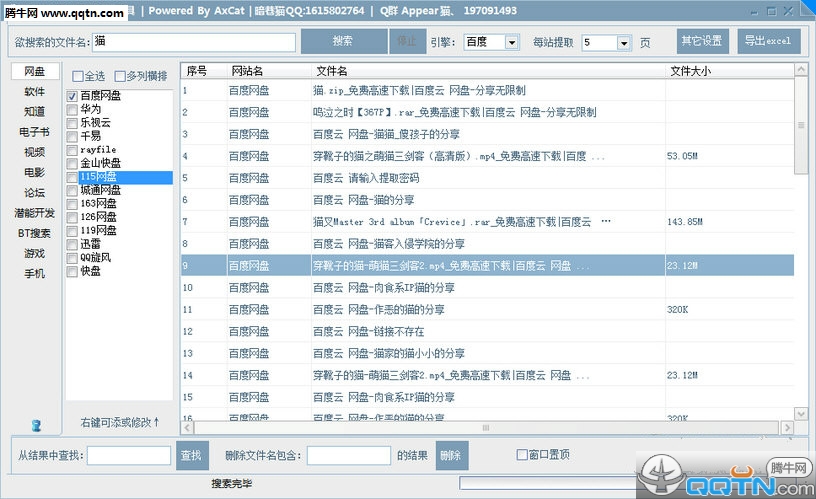The width and height of the screenshot is (816, 499).
Task: Expand the 每站提取 pages dropdown
Action: point(624,43)
